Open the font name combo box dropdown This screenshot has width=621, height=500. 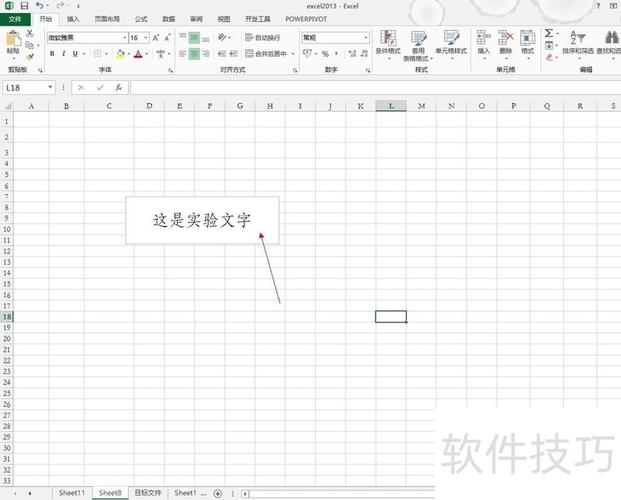(x=125, y=38)
